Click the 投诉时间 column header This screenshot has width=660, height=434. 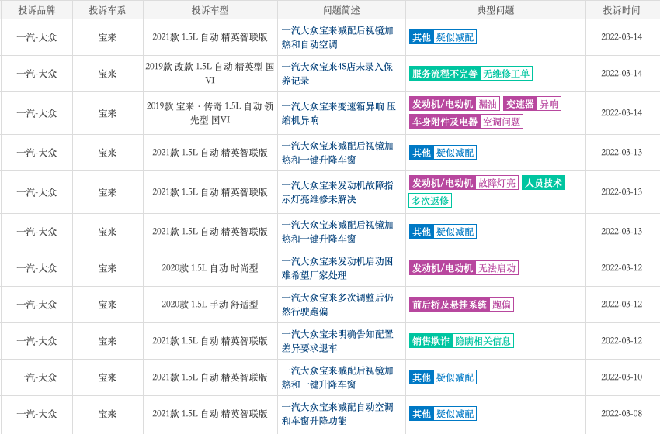(x=621, y=10)
